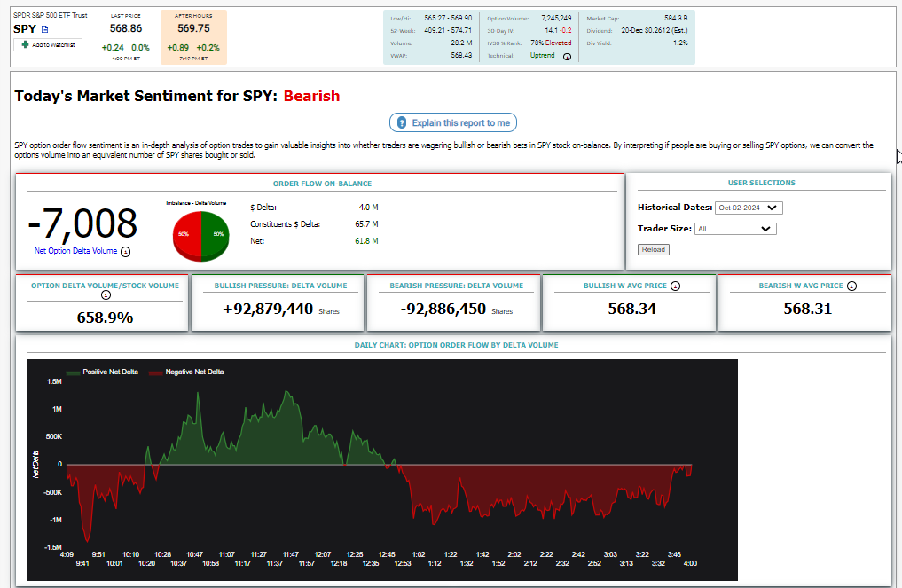Click the 4:00 time label on chart axis
Image resolution: width=902 pixels, height=588 pixels.
click(690, 563)
